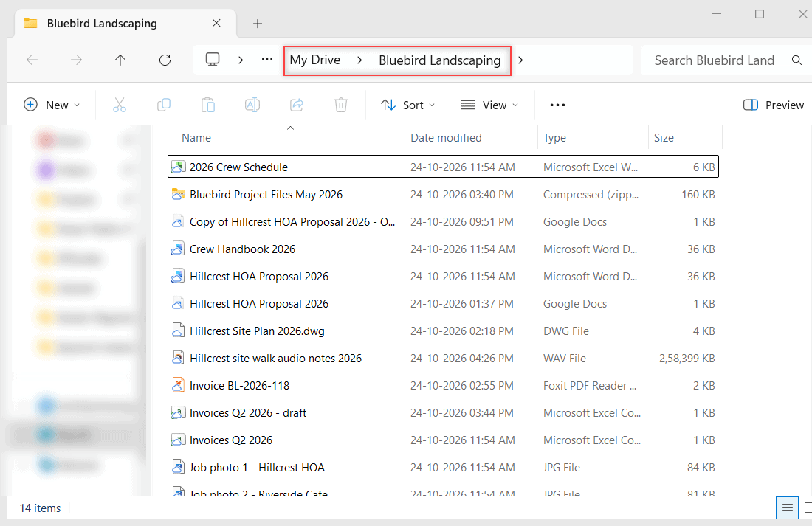Click the Hillcrest Site Plan 2026.dwg file icon

coord(178,331)
